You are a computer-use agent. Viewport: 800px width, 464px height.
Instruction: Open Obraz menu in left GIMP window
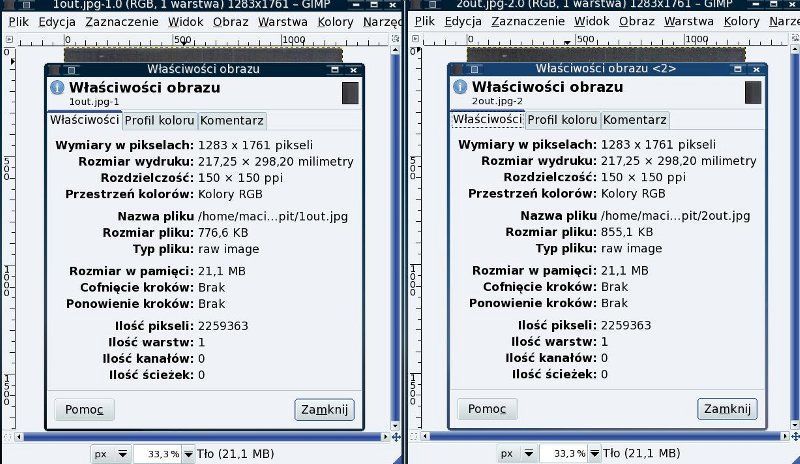pos(231,22)
